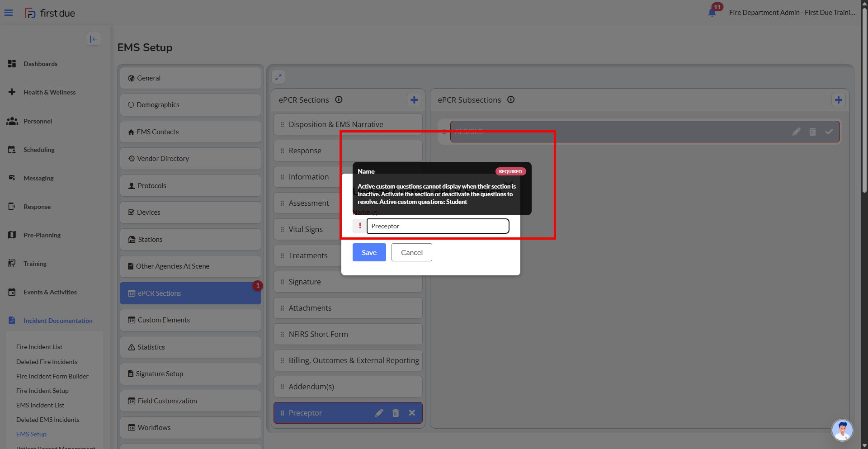Edit the Preceptor section with the pencil
Viewport: 868px width, 449px height.
click(x=379, y=413)
